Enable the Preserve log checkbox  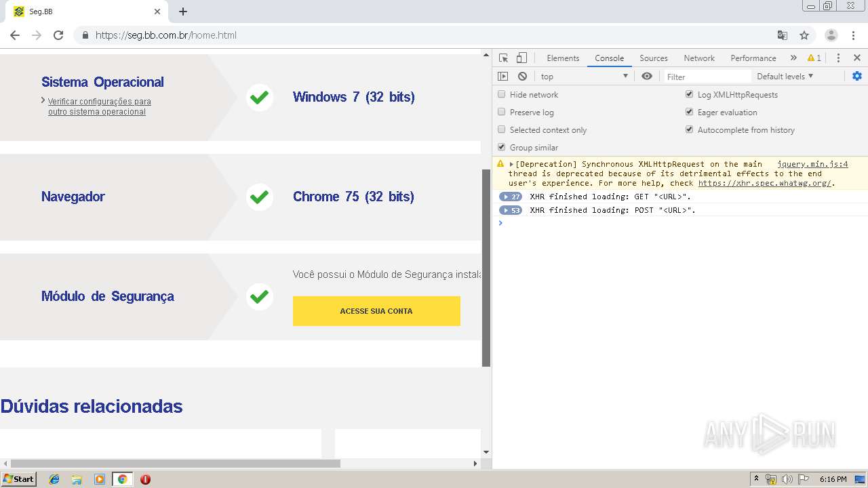502,112
